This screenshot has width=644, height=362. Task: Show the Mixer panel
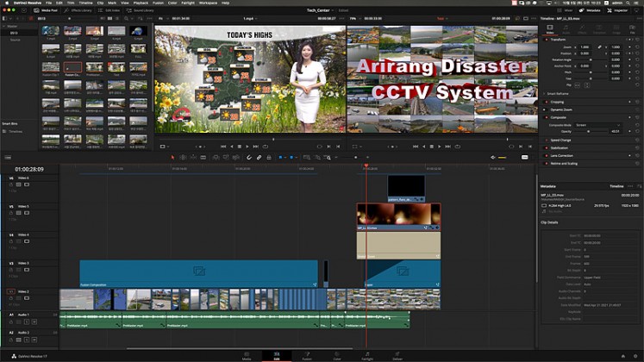pyautogui.click(x=566, y=10)
